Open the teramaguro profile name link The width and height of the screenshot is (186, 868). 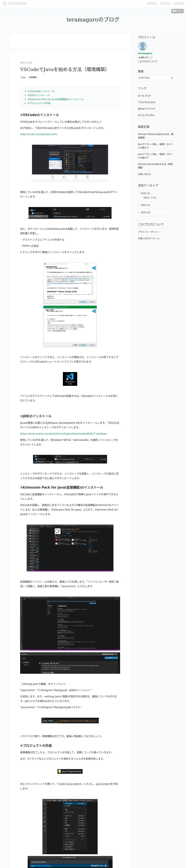145,53
